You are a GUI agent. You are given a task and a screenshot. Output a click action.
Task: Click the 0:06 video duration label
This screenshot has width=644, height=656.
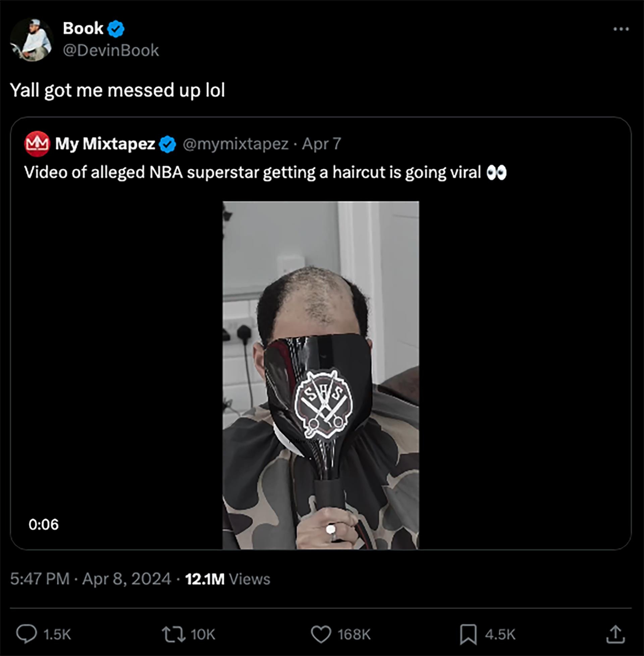click(x=44, y=525)
